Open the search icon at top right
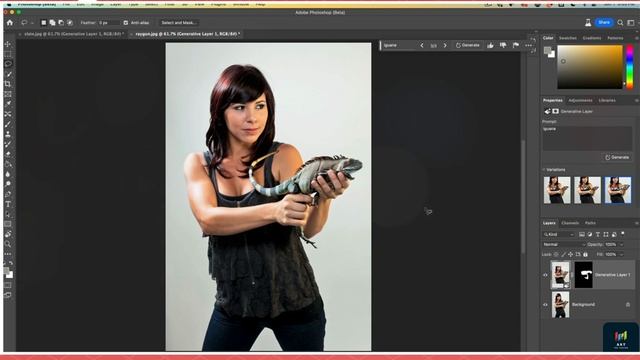The height and width of the screenshot is (360, 640). coord(620,23)
